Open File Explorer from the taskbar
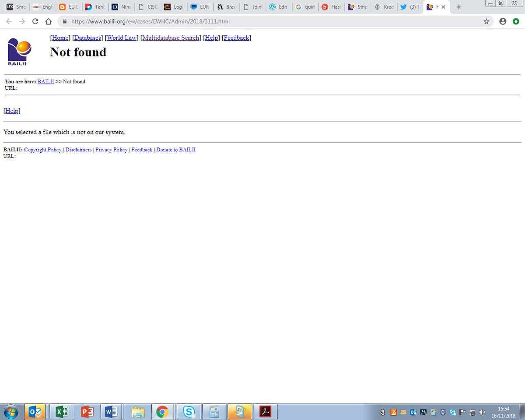Viewport: 525px width, 420px height. [x=138, y=412]
